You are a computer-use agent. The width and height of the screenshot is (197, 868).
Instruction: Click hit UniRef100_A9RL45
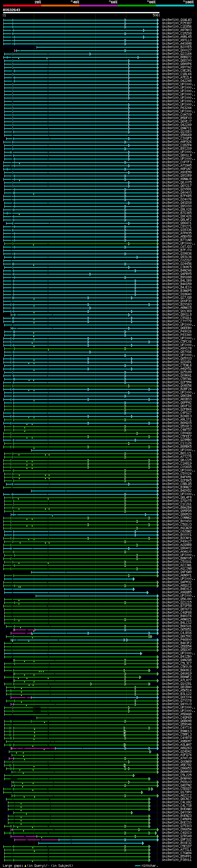pyautogui.click(x=177, y=37)
